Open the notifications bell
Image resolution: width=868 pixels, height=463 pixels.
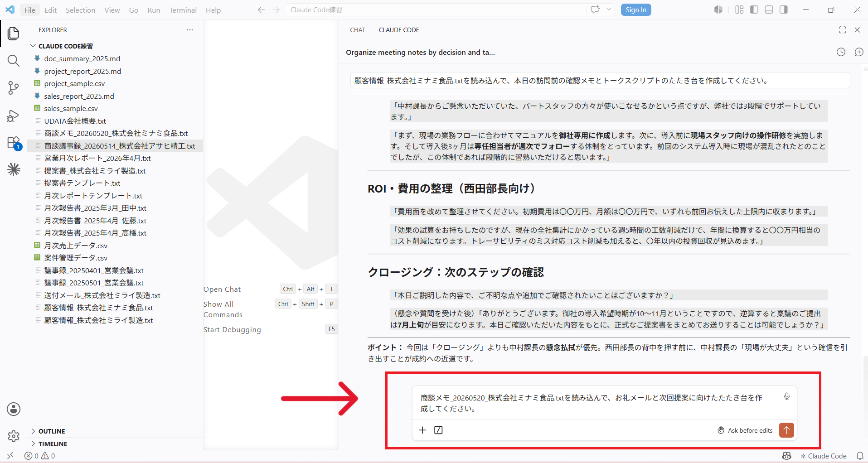coord(860,456)
